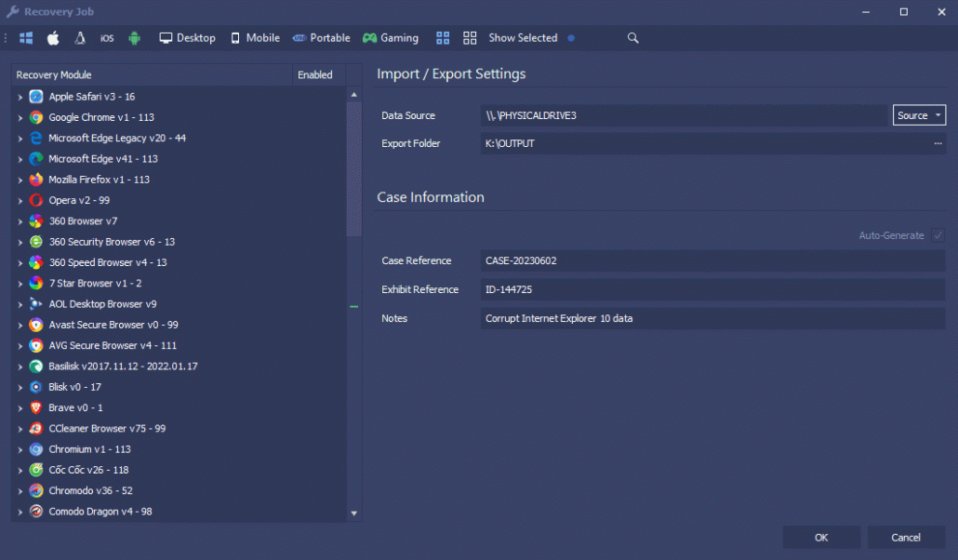Edit the Case Reference field
Screen dimensions: 958x560
pos(713,261)
